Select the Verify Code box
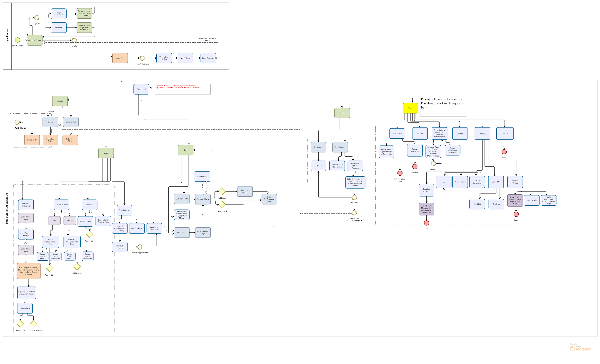Screen dimensions: 600x364 186,58
